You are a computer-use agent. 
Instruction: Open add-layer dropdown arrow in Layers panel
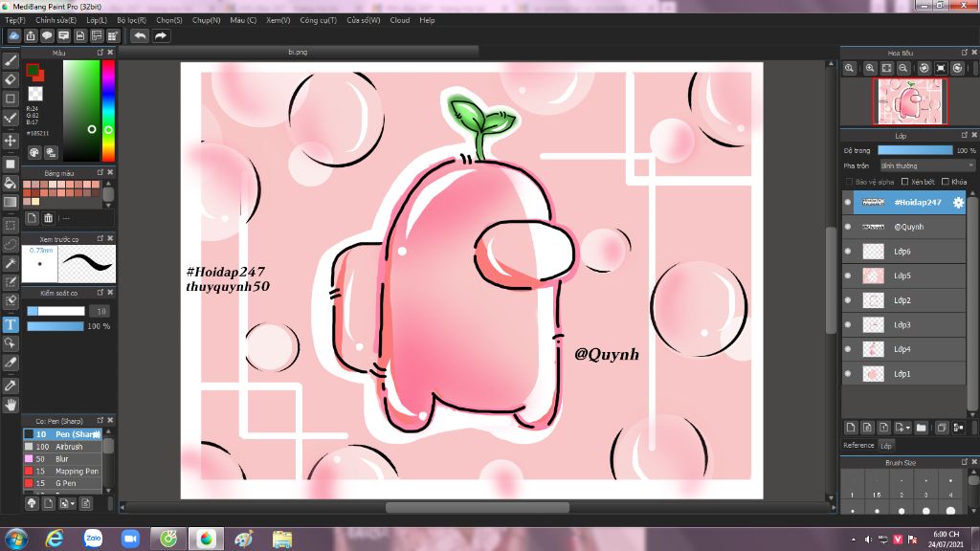click(x=907, y=428)
